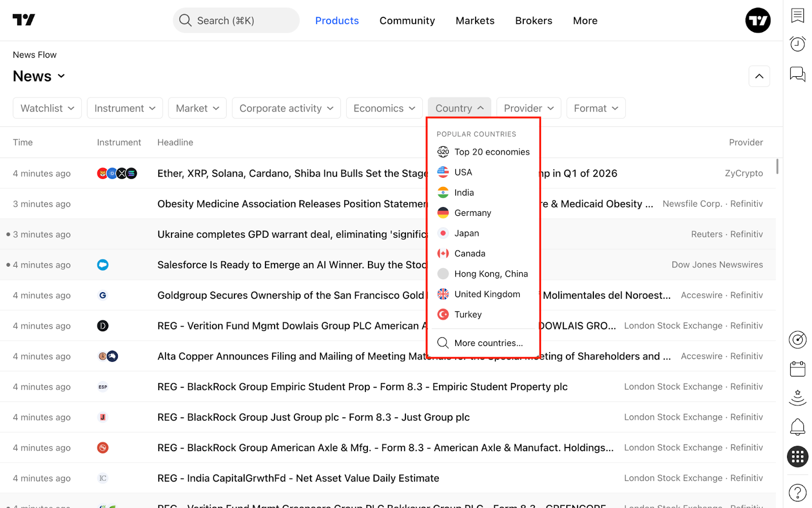Screen dimensions: 812x508
Task: Open the Watchlist and details sidebar icon
Action: (x=798, y=15)
